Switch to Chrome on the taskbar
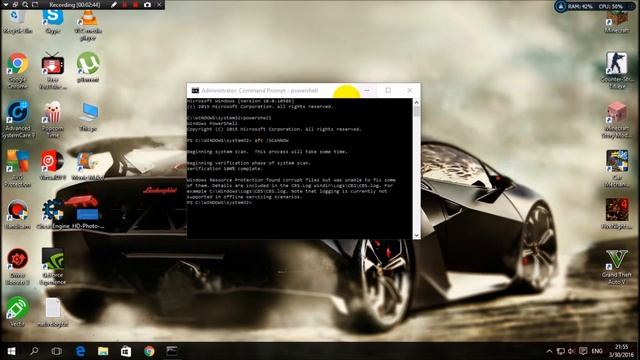The width and height of the screenshot is (640, 360). coord(149,351)
